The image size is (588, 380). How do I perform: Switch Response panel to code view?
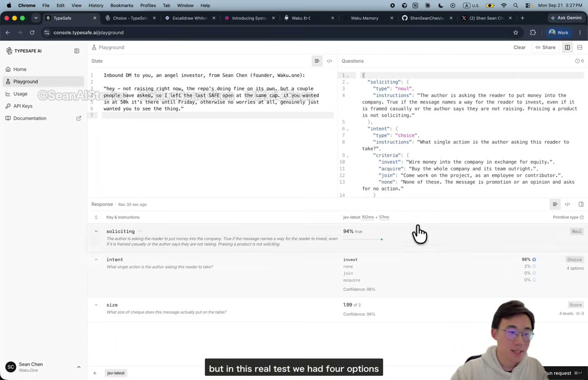tap(567, 204)
